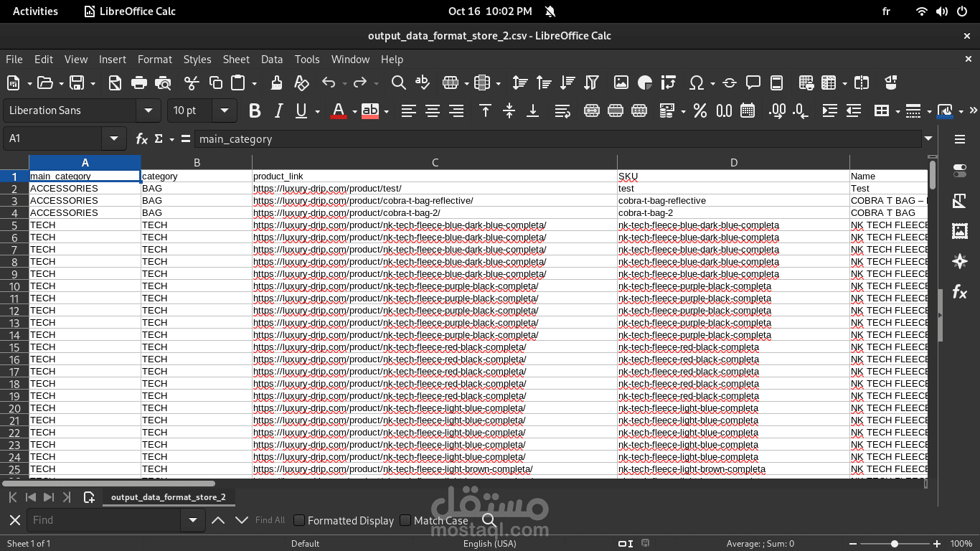Viewport: 980px width, 551px height.
Task: Open the Find history dropdown
Action: pyautogui.click(x=192, y=520)
